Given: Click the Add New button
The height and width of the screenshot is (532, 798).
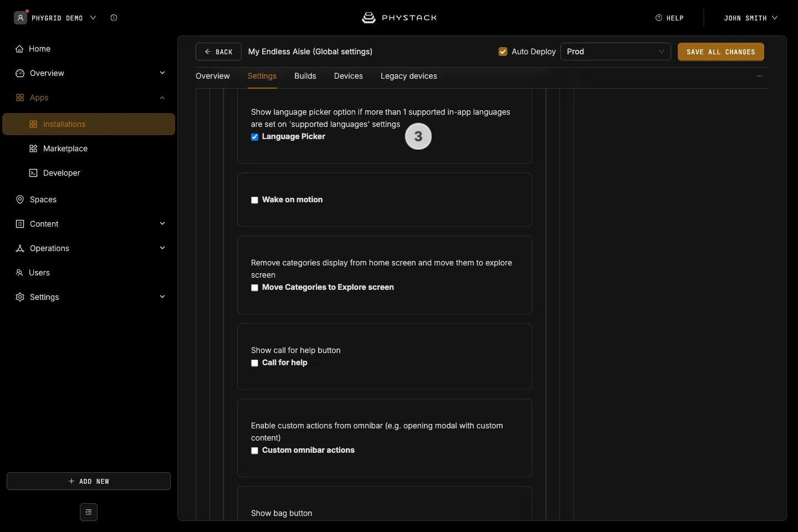Looking at the screenshot, I should point(89,481).
